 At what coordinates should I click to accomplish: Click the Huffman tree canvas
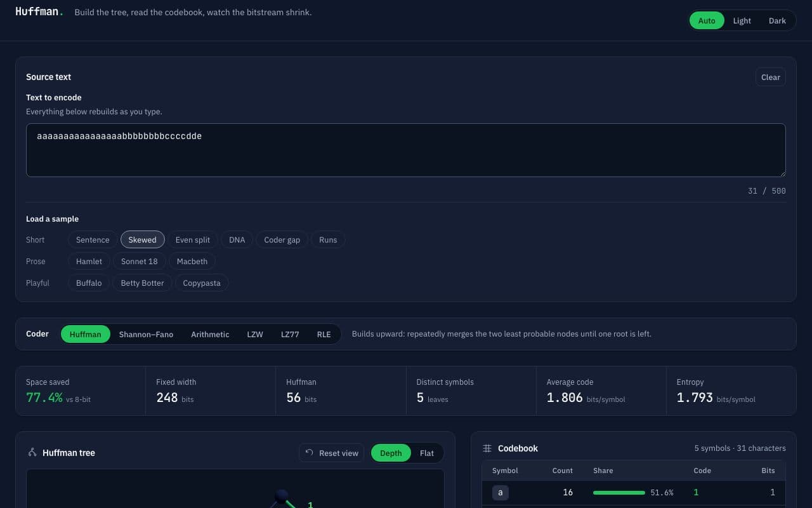click(x=235, y=489)
